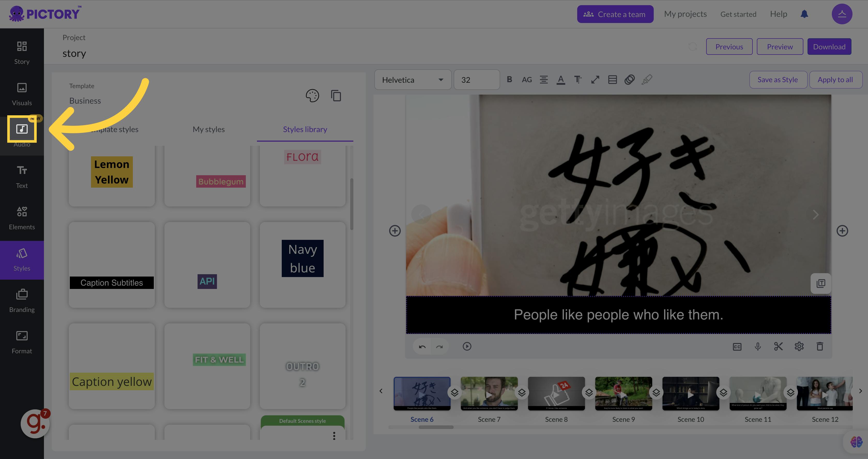The height and width of the screenshot is (459, 868).
Task: Open the Helvetica font dropdown
Action: [x=413, y=80]
